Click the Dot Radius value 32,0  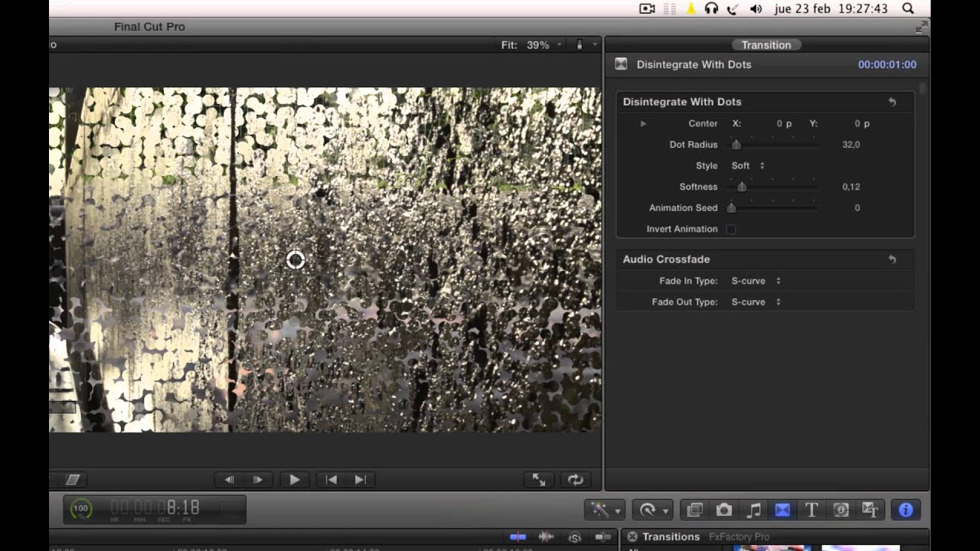(851, 145)
